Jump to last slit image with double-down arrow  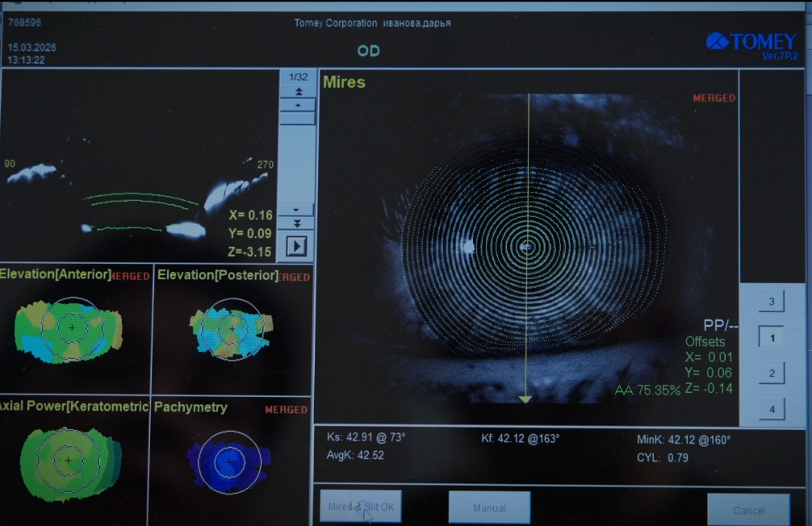(x=297, y=223)
